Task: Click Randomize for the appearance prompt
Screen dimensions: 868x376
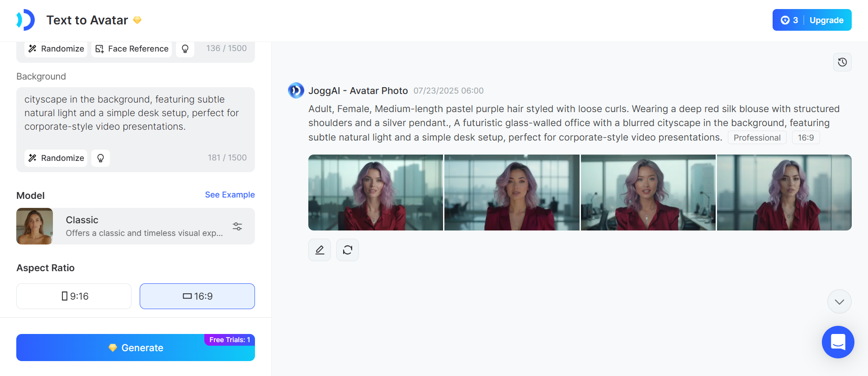Action: tap(56, 49)
